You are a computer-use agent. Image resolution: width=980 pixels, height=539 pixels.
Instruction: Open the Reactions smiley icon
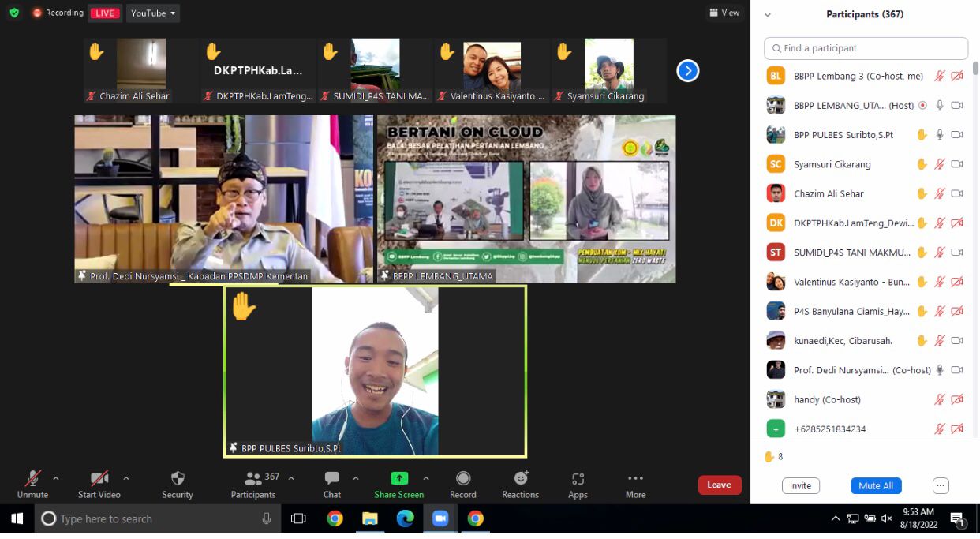521,479
